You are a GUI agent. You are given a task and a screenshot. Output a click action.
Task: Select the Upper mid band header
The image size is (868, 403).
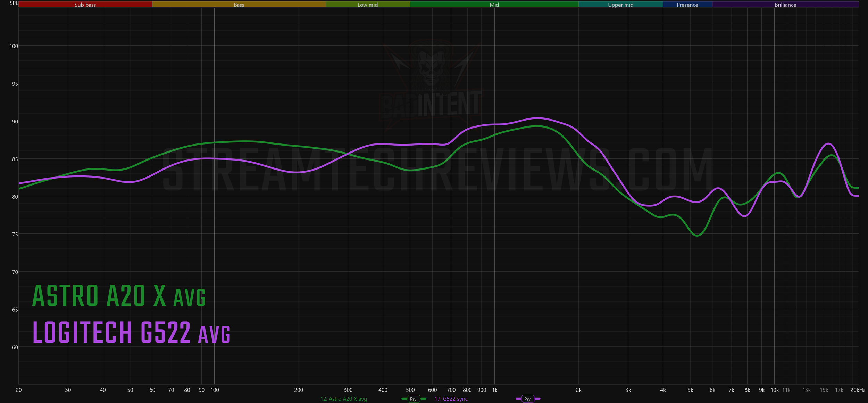click(620, 5)
